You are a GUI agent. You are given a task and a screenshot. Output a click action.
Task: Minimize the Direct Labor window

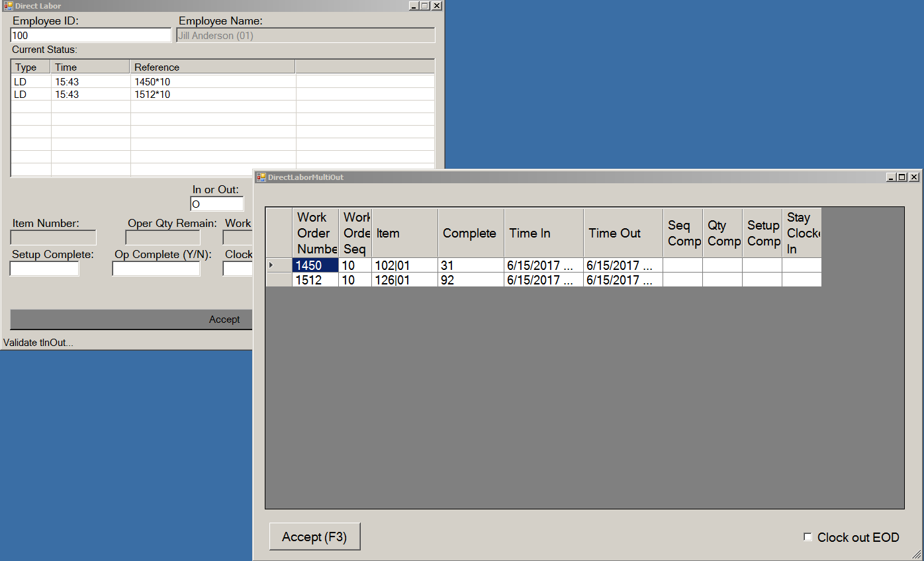[x=414, y=6]
